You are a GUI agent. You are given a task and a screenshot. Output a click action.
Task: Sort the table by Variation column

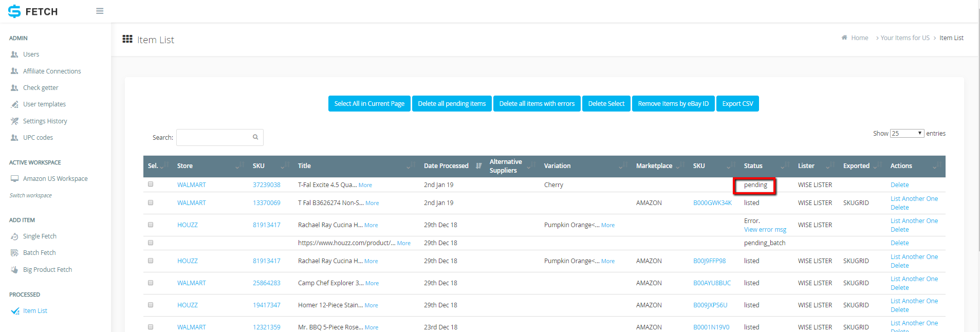coord(585,166)
